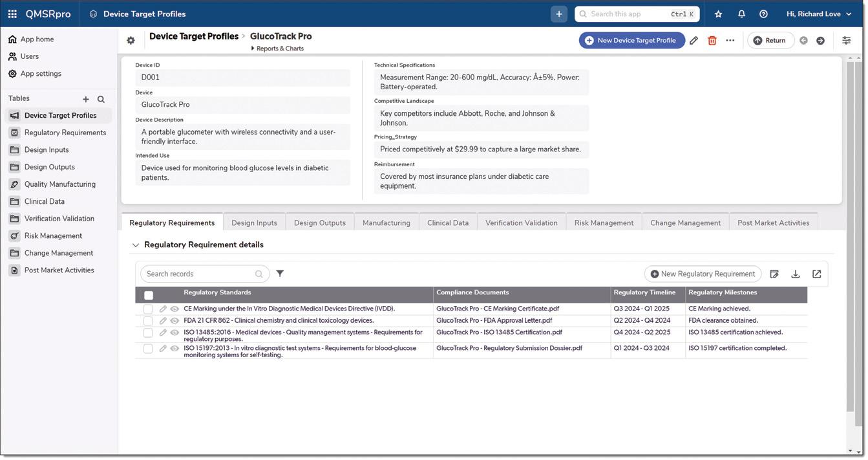Click the plus create button in header

tap(559, 14)
